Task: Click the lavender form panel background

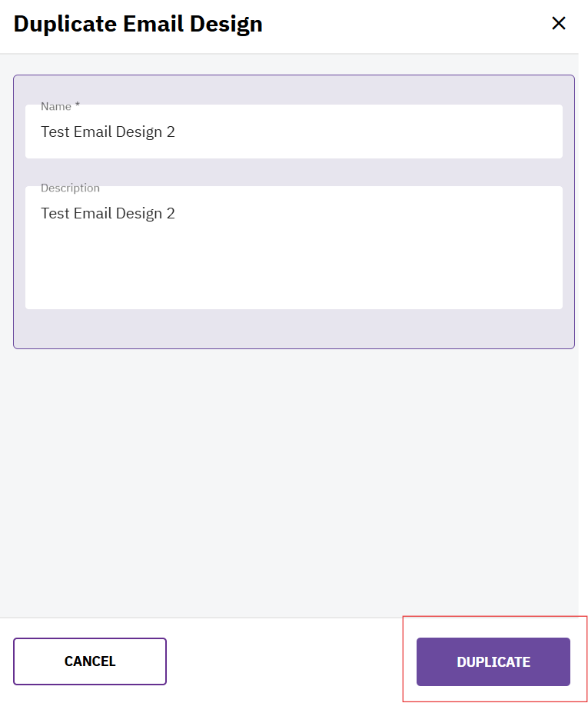Action: (x=294, y=329)
